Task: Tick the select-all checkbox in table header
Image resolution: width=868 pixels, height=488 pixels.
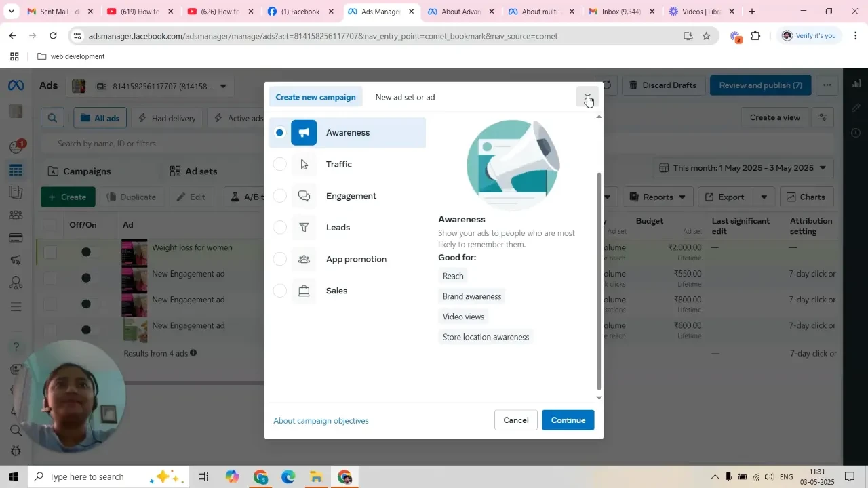Action: 50,225
